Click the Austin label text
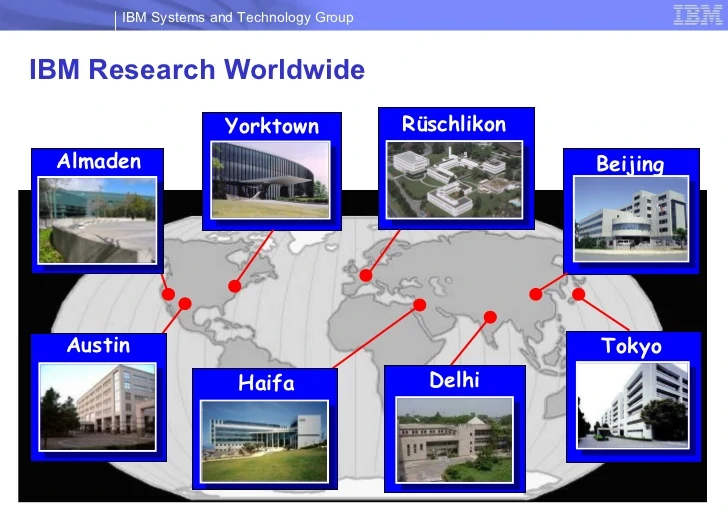The image size is (728, 511). click(98, 345)
